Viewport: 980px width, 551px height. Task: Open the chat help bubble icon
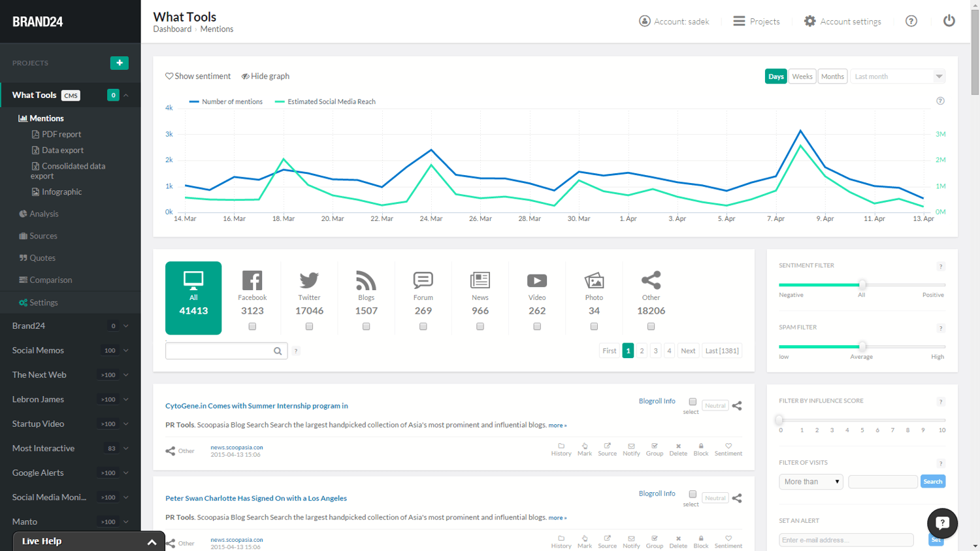click(942, 523)
